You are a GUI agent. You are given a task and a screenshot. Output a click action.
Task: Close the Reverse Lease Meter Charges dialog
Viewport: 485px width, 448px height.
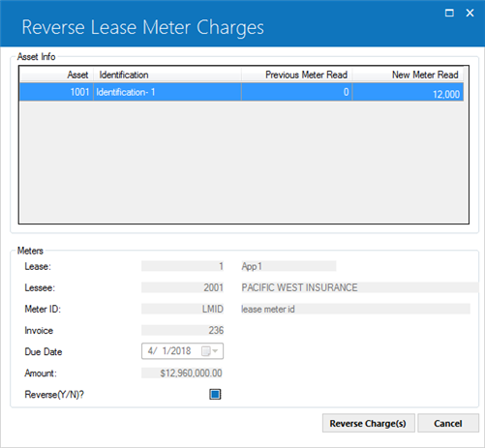tap(470, 13)
